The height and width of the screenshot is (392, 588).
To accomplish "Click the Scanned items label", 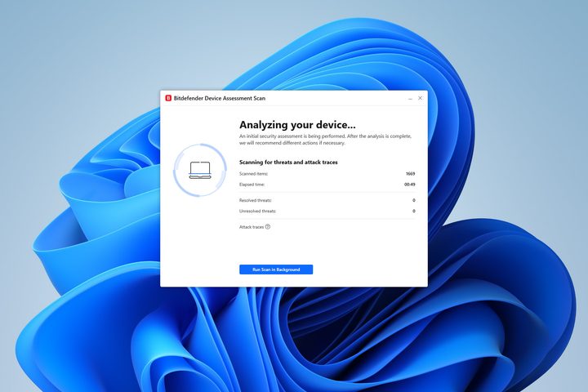I will pos(253,174).
